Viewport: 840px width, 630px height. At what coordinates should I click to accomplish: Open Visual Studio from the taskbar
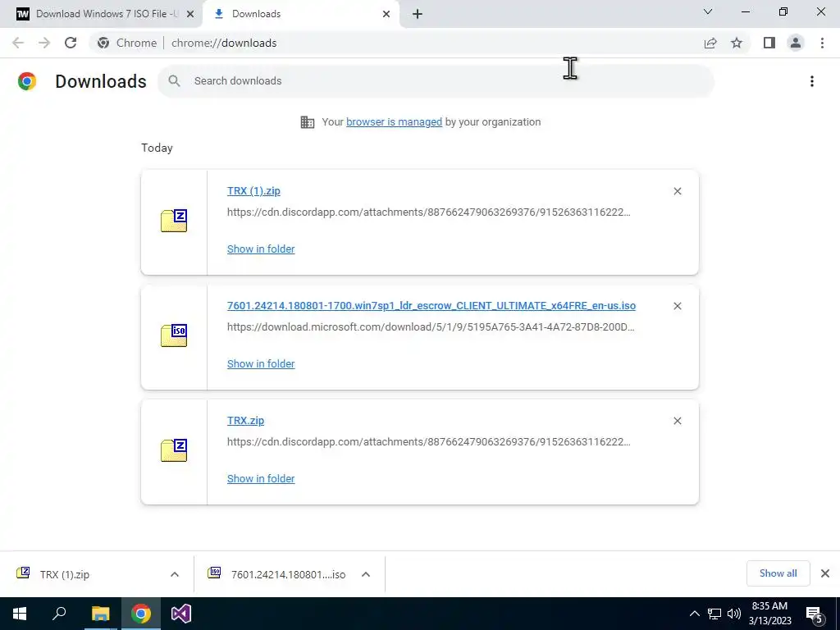click(181, 614)
